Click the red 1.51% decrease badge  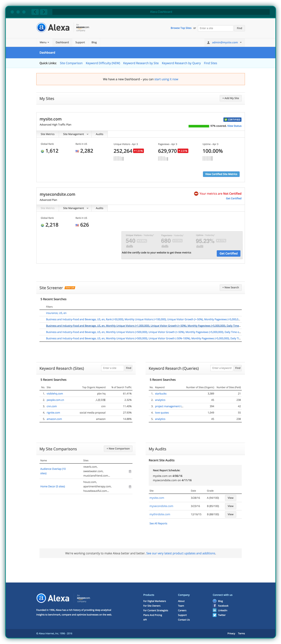pyautogui.click(x=139, y=151)
